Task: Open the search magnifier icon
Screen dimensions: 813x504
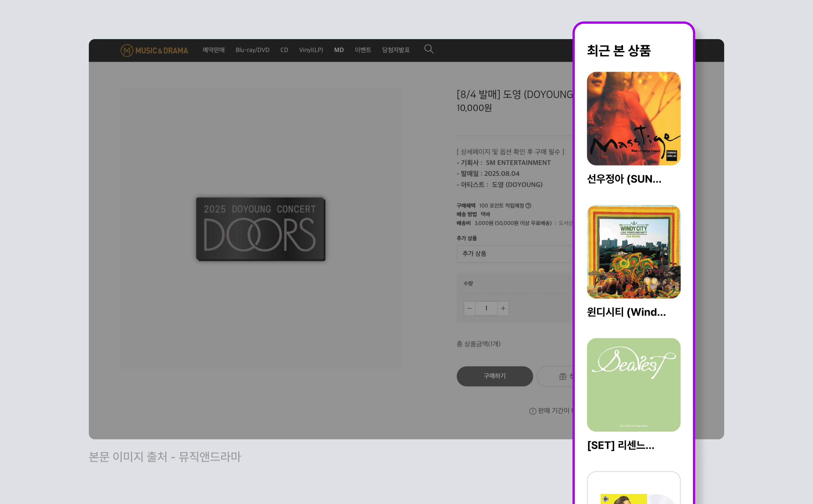Action: coord(429,49)
